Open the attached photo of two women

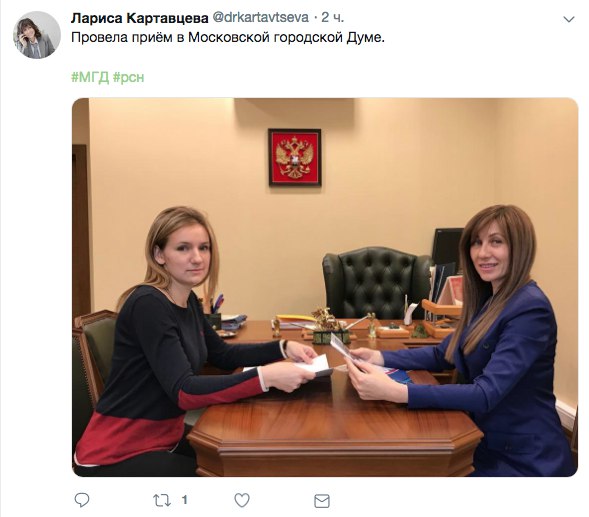[x=325, y=287]
